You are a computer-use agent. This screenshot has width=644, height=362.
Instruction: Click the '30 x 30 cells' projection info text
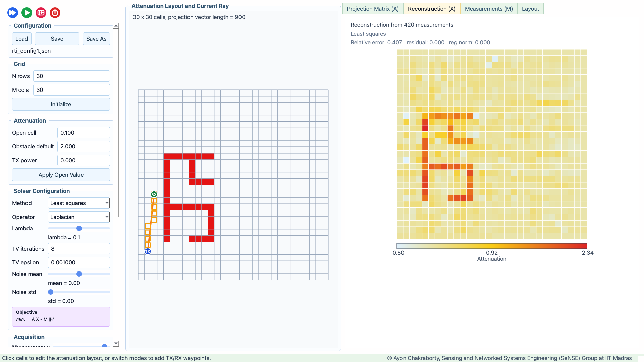[189, 17]
